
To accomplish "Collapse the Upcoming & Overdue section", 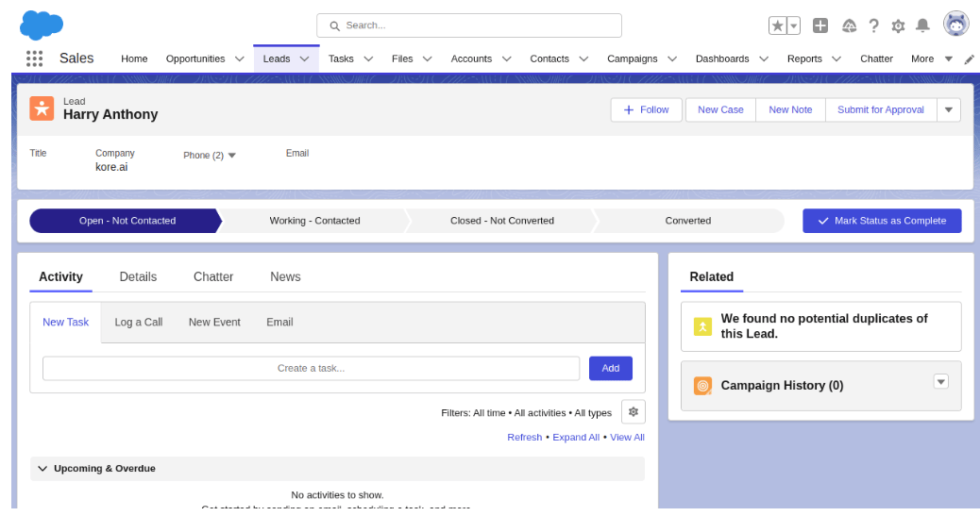I will [x=42, y=469].
